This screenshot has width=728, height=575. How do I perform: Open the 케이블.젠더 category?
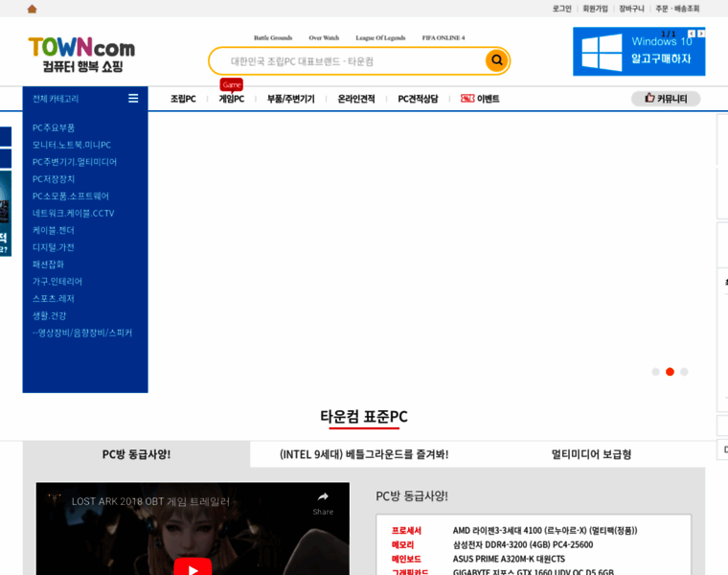pyautogui.click(x=53, y=230)
